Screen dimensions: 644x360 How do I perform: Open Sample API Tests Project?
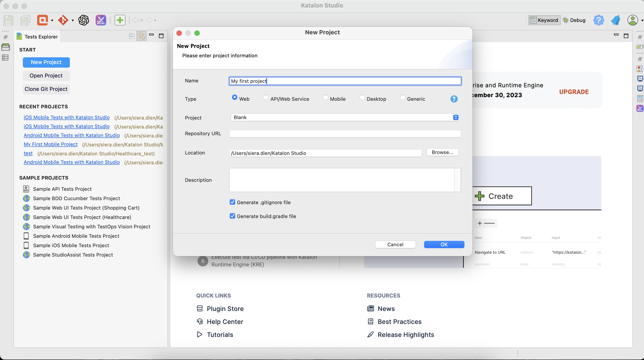pos(62,189)
